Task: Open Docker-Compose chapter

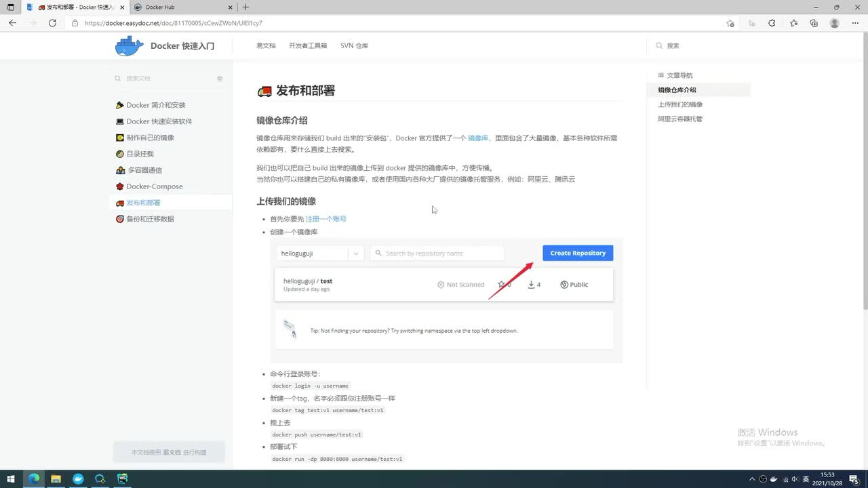Action: [154, 186]
